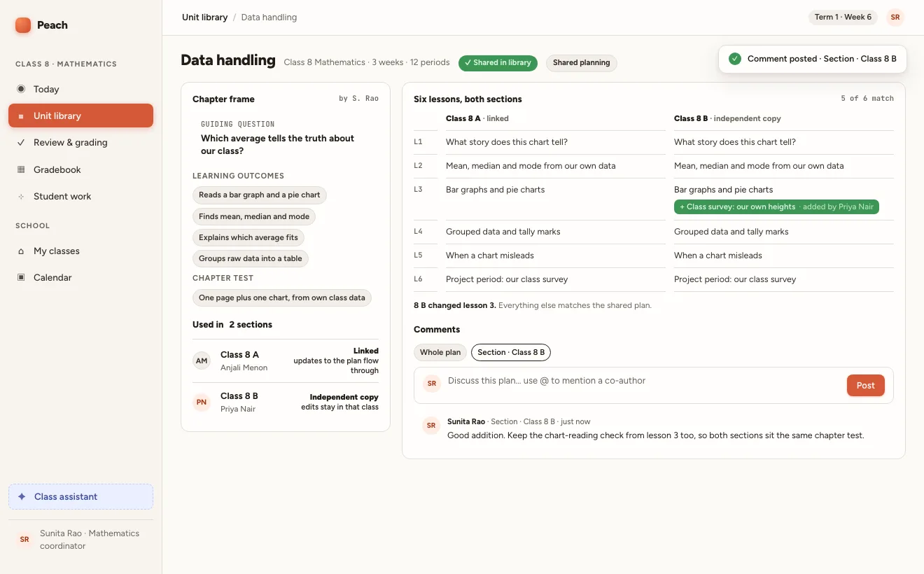Open Today in the sidebar
Image resolution: width=924 pixels, height=574 pixels.
click(x=80, y=89)
